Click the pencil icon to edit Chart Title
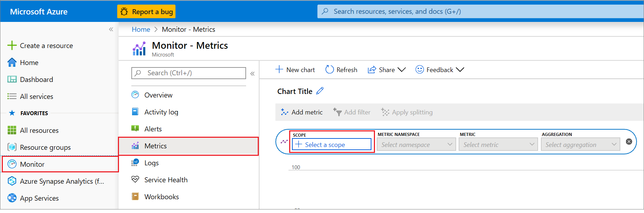The height and width of the screenshot is (213, 644). click(x=320, y=91)
